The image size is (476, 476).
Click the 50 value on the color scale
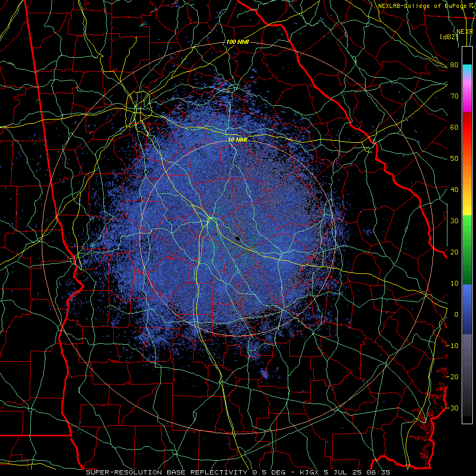coord(454,158)
